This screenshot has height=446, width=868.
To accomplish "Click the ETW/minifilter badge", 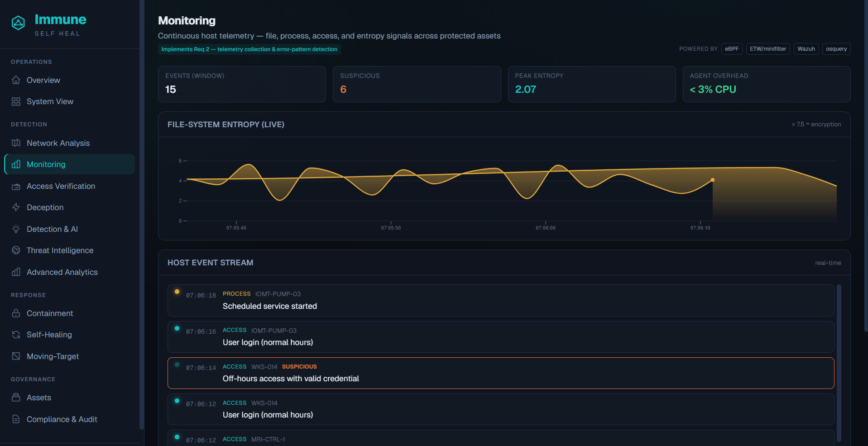I will [x=768, y=49].
